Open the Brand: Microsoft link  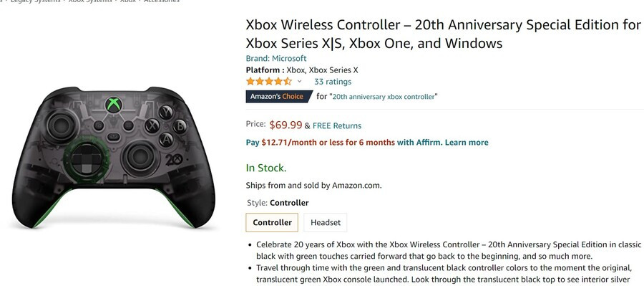[x=276, y=59]
